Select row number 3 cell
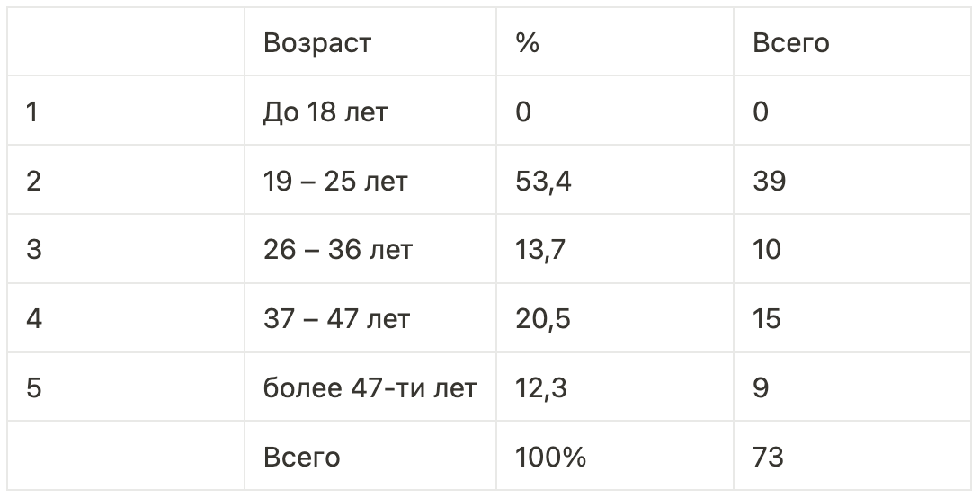 (34, 249)
